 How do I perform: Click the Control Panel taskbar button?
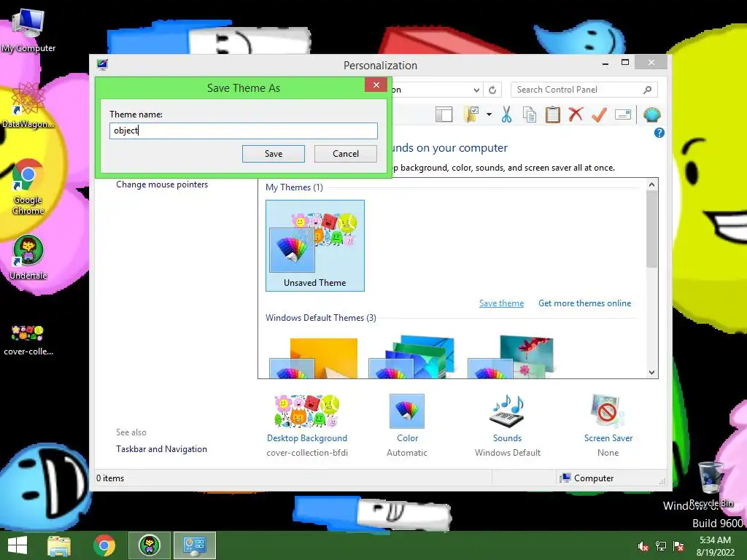pos(194,545)
